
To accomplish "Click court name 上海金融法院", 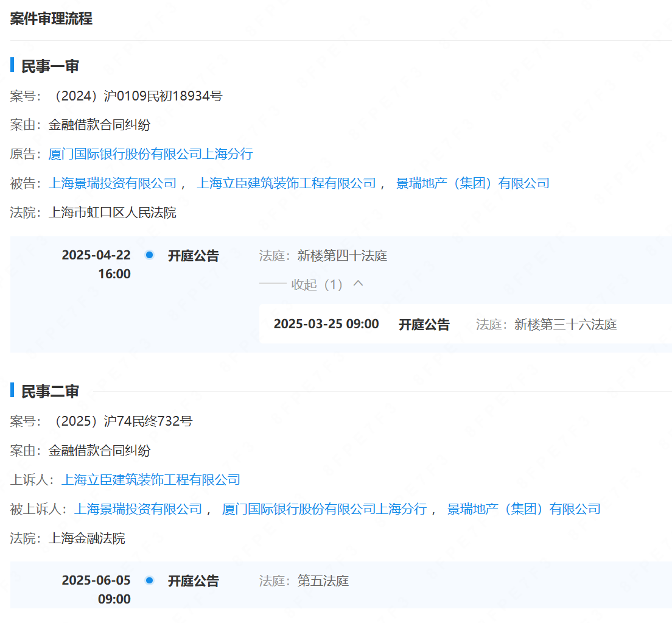I will pyautogui.click(x=86, y=538).
